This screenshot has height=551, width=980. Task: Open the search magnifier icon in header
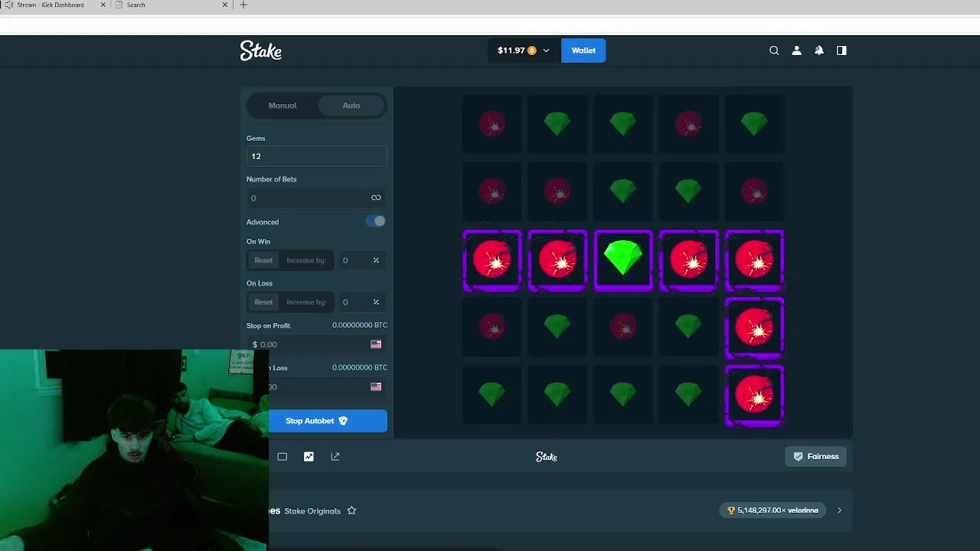(x=774, y=51)
